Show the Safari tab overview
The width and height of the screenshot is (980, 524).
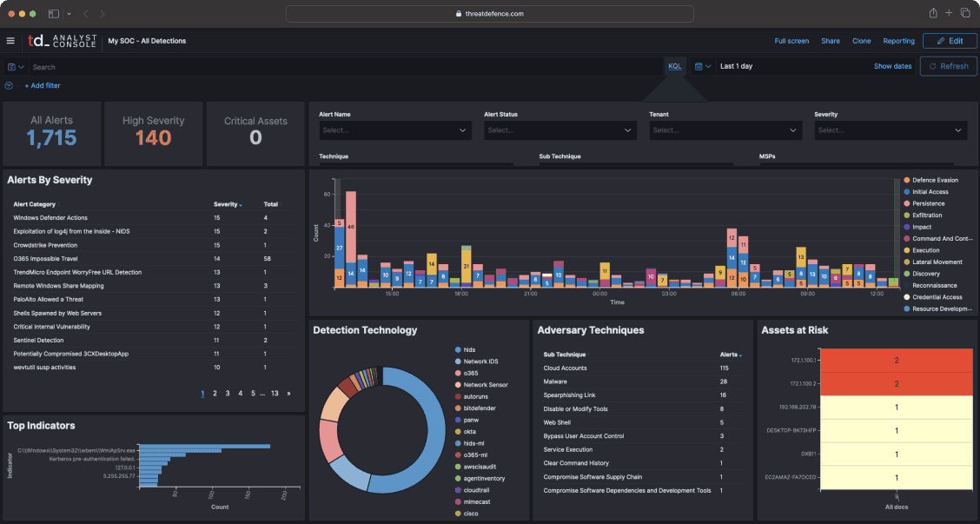[x=964, y=14]
